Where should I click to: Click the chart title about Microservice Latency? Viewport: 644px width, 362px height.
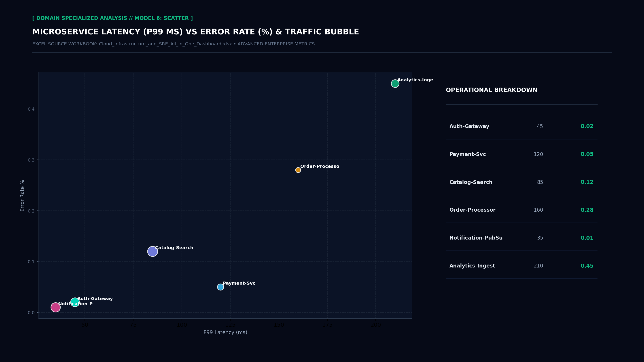pos(195,32)
